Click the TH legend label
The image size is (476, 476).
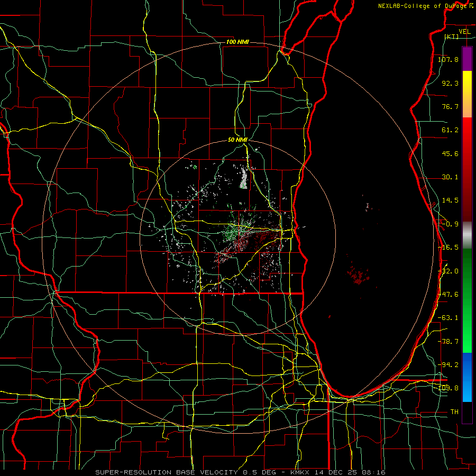pyautogui.click(x=454, y=412)
